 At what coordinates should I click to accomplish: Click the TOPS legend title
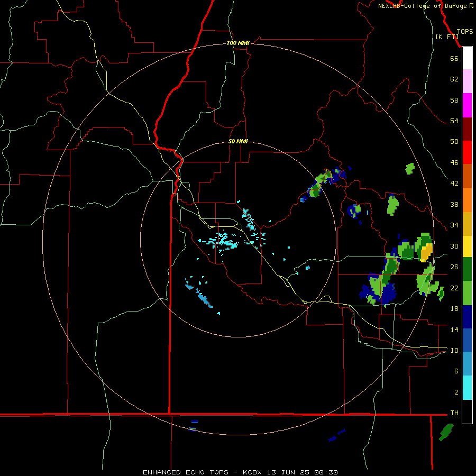point(465,32)
